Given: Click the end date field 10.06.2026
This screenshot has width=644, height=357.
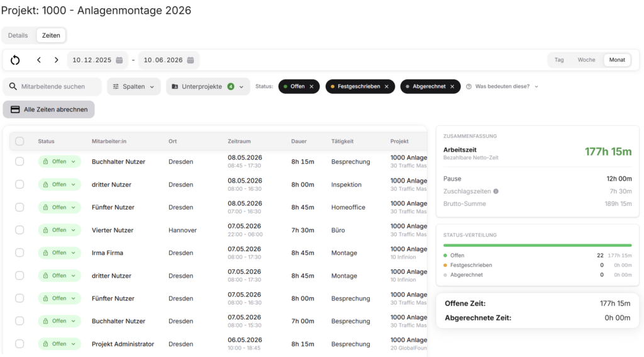Looking at the screenshot, I should pyautogui.click(x=169, y=60).
